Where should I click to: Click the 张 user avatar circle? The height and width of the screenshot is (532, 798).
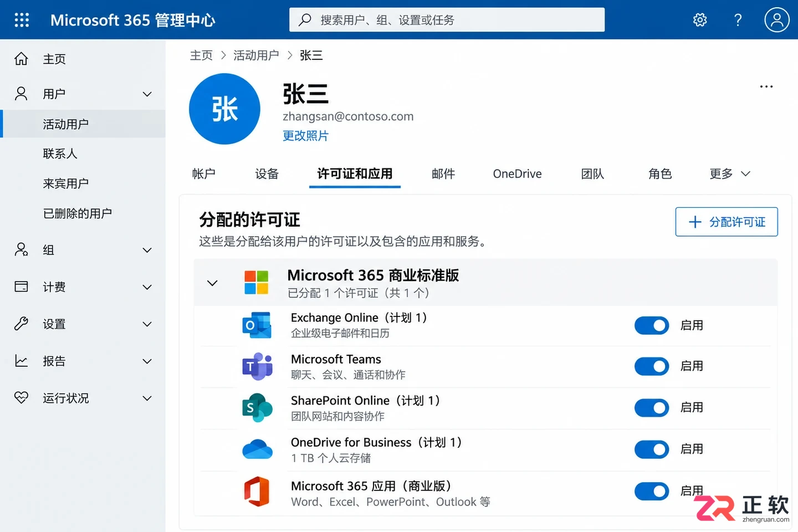point(224,109)
